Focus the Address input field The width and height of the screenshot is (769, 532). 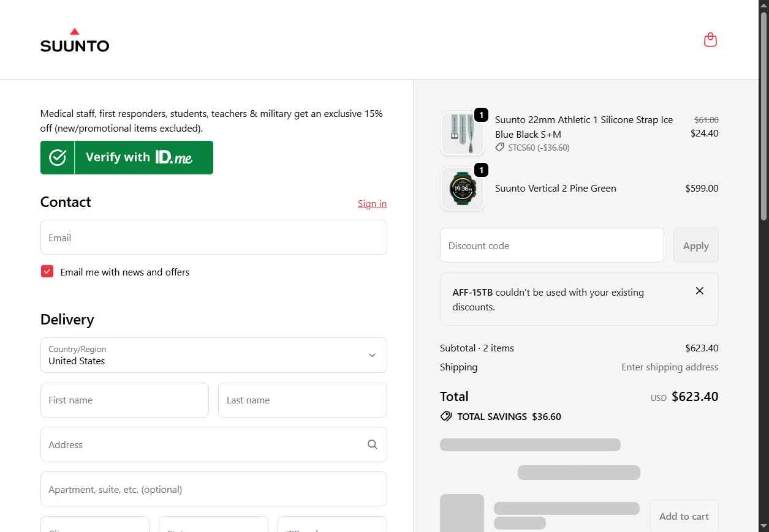pos(213,444)
